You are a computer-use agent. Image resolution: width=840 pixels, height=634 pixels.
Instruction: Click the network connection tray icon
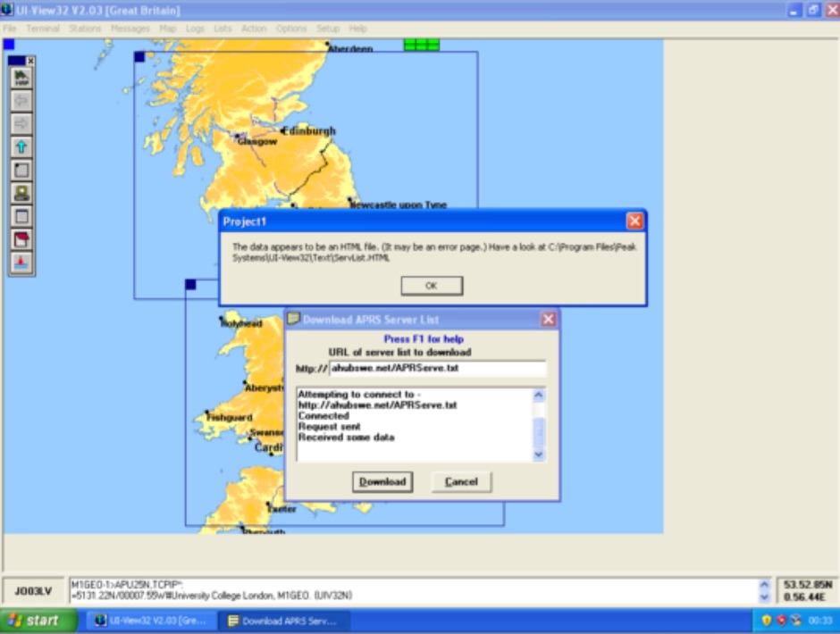point(796,621)
